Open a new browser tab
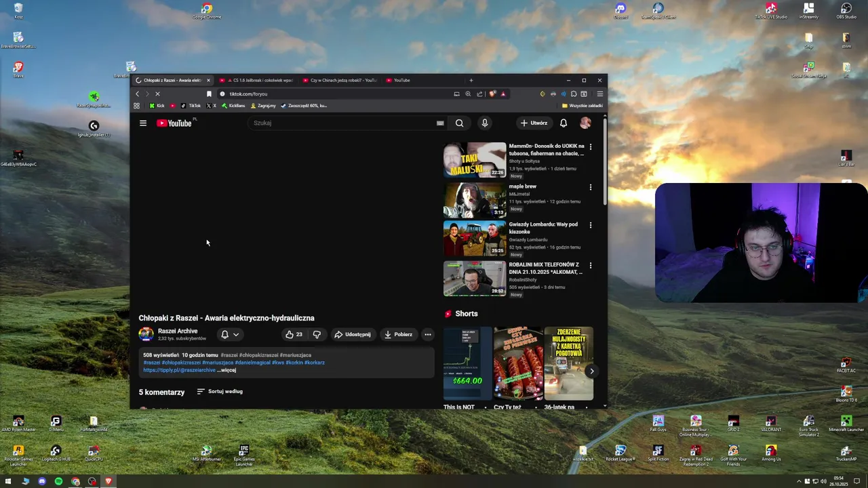868x488 pixels. click(x=471, y=80)
